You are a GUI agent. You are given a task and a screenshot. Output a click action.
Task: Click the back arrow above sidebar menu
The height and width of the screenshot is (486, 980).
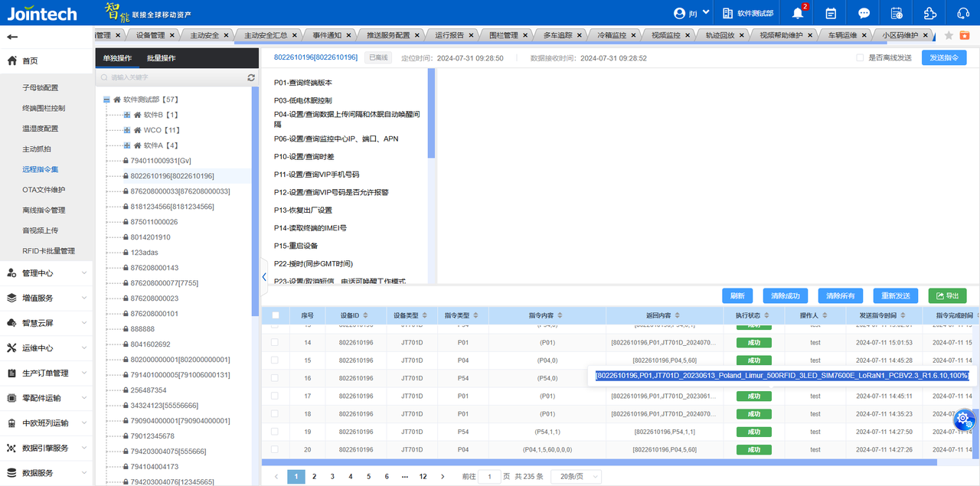pyautogui.click(x=12, y=37)
